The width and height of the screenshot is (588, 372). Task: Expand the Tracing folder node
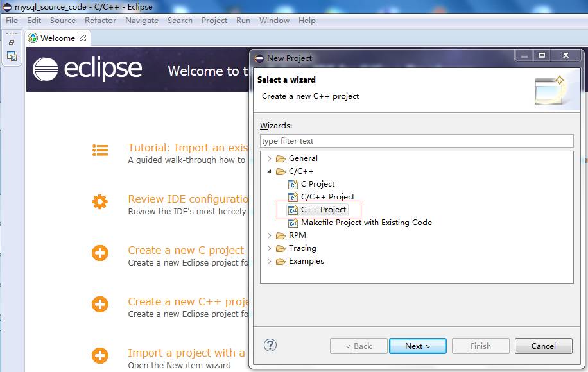click(269, 248)
